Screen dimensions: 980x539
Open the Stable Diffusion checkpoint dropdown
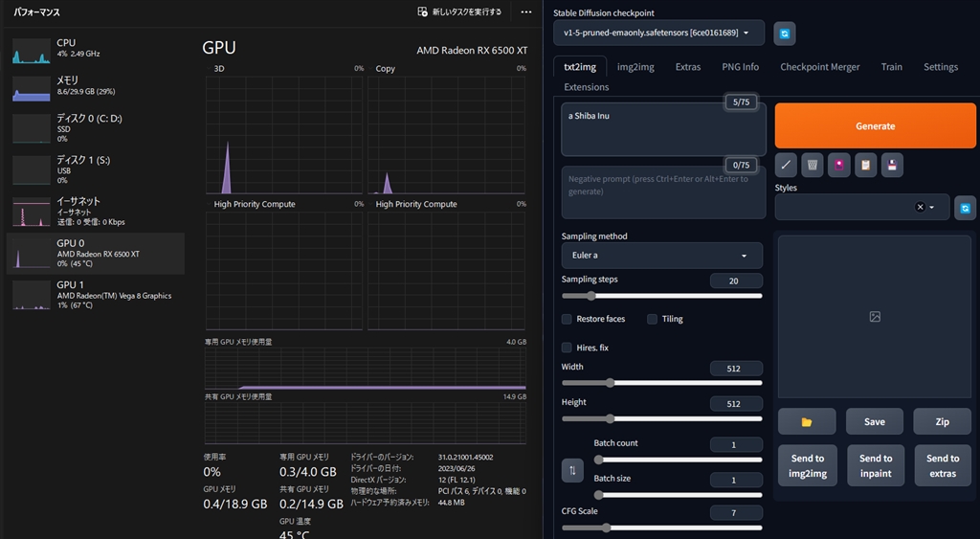[658, 34]
